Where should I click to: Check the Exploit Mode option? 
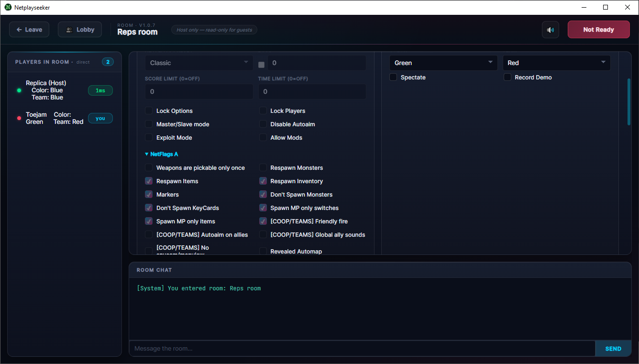point(149,137)
